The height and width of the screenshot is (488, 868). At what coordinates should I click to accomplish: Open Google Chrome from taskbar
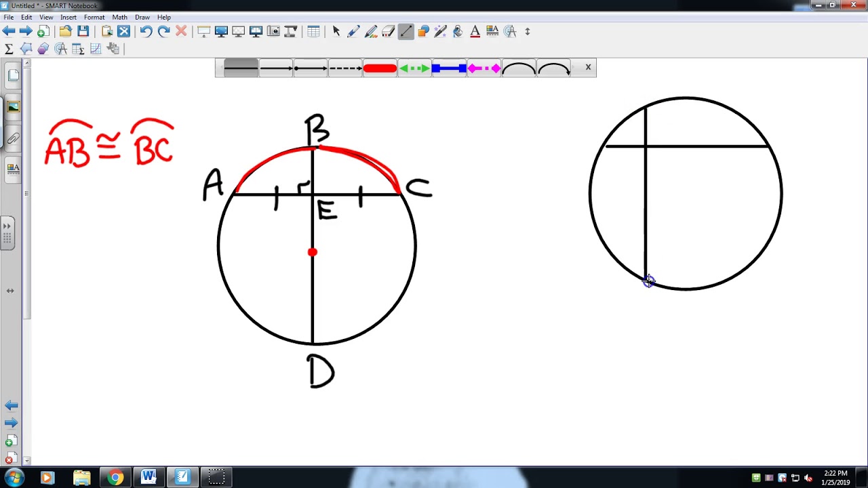[115, 477]
